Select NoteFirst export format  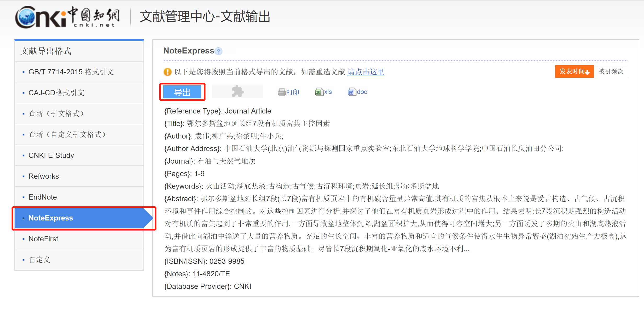43,239
